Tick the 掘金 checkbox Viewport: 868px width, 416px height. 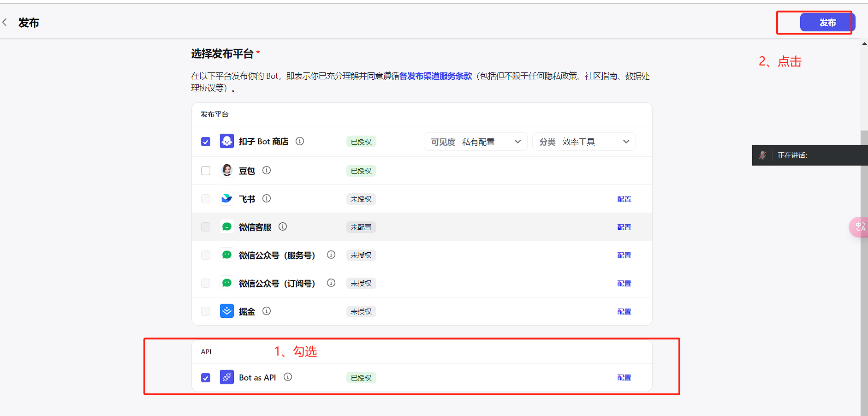pos(206,311)
